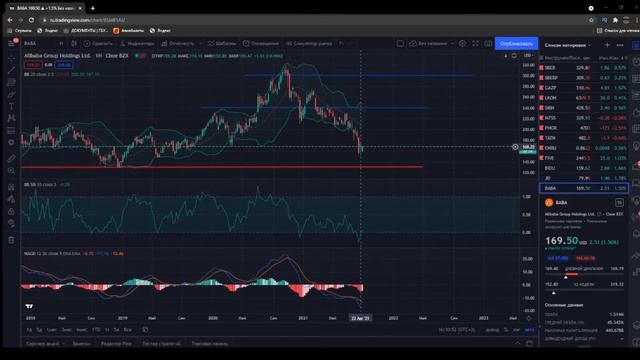This screenshot has width=640, height=360.
Task: Click the daily range slider marker
Action: [566, 277]
